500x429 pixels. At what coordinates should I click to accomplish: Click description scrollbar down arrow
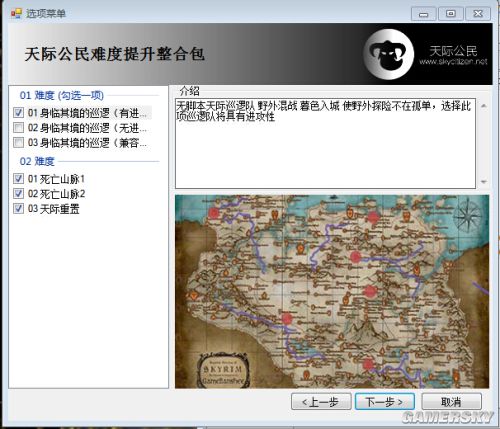(484, 182)
